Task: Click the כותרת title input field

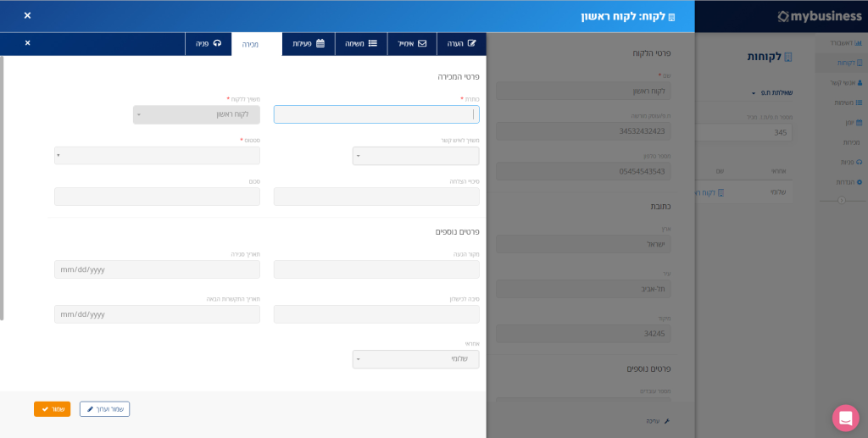Action: tap(376, 114)
